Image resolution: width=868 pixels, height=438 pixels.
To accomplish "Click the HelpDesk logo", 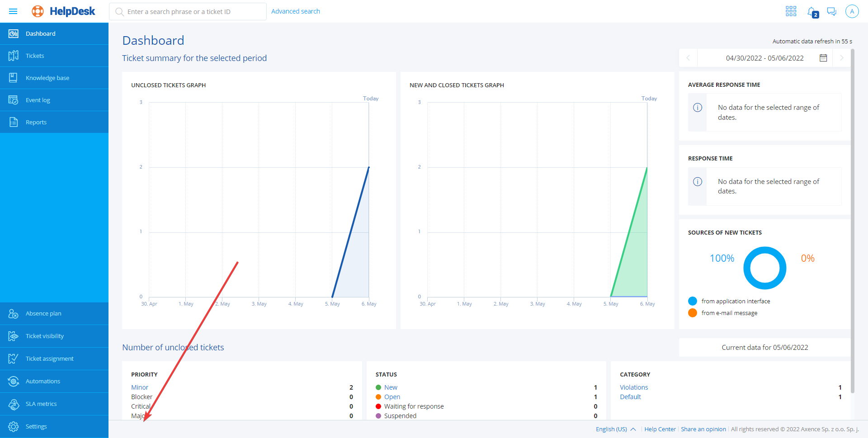I will point(64,11).
